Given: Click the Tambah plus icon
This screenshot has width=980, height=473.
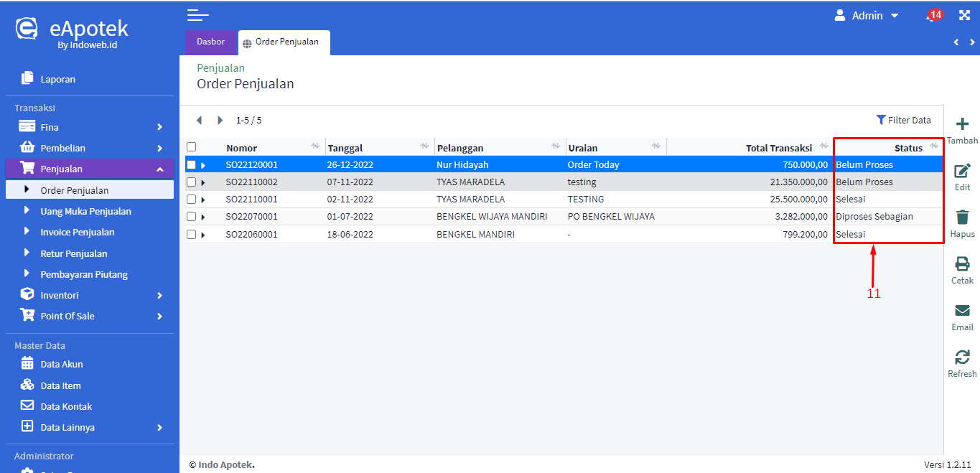Looking at the screenshot, I should [x=962, y=125].
